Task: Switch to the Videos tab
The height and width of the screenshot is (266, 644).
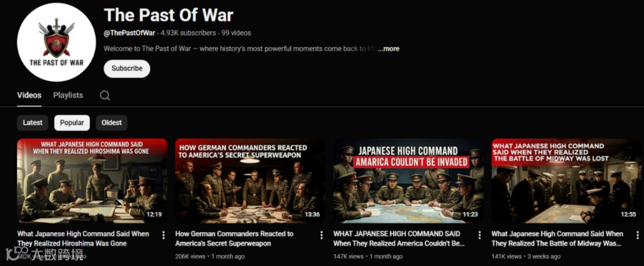Action: (x=29, y=95)
